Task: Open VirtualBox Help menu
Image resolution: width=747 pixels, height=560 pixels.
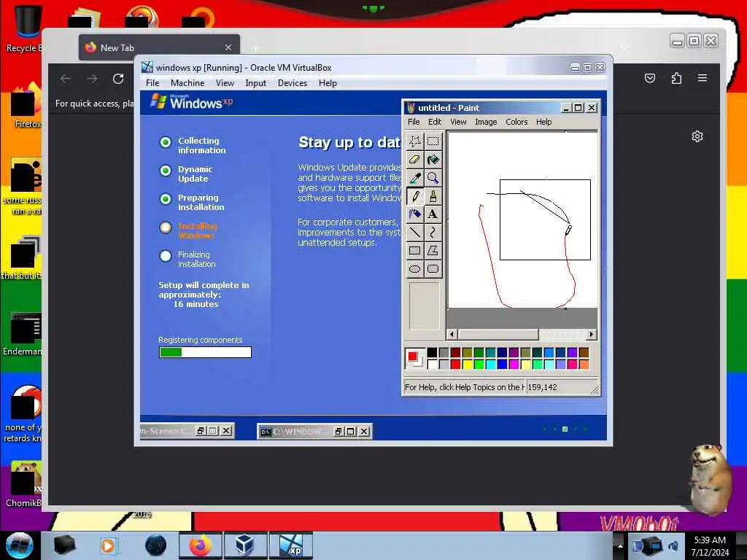Action: tap(328, 83)
